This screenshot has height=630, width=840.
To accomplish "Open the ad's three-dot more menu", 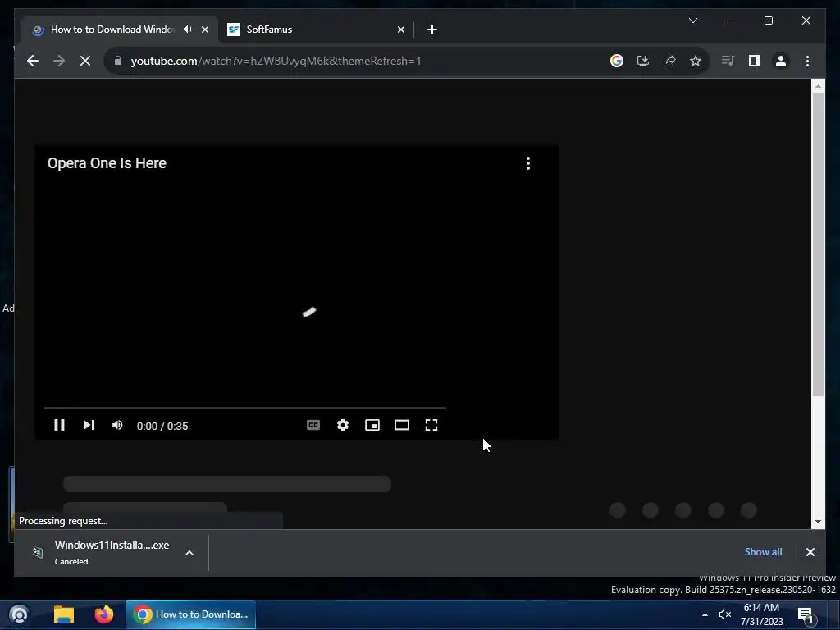I will [x=528, y=163].
